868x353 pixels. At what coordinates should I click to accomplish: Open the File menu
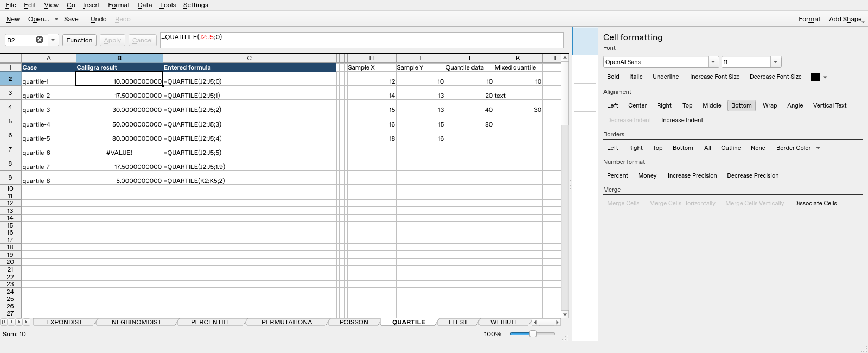coord(10,5)
